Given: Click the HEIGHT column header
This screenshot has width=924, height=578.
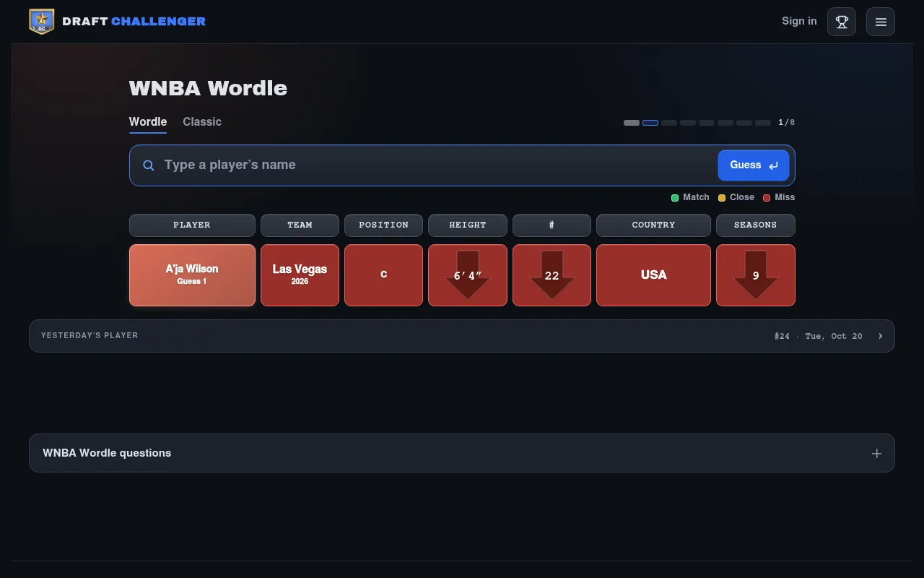Looking at the screenshot, I should (x=468, y=225).
